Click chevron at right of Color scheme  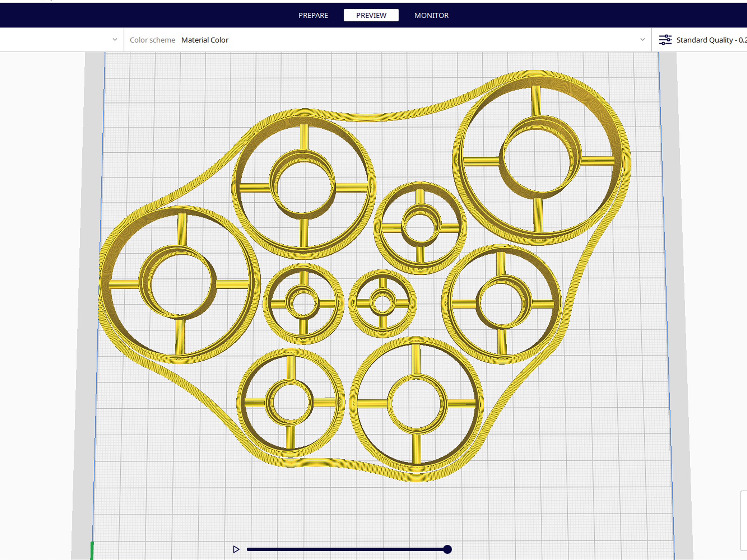click(x=642, y=40)
